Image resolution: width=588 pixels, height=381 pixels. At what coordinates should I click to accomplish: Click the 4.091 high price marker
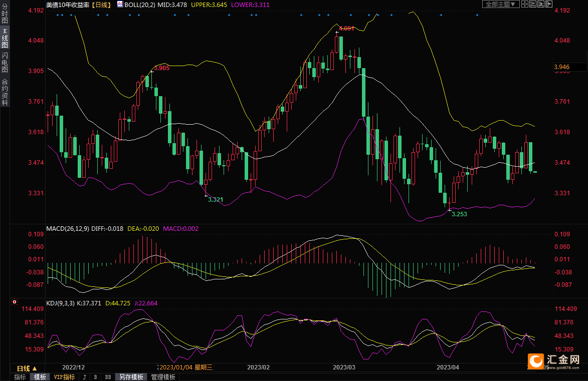346,28
